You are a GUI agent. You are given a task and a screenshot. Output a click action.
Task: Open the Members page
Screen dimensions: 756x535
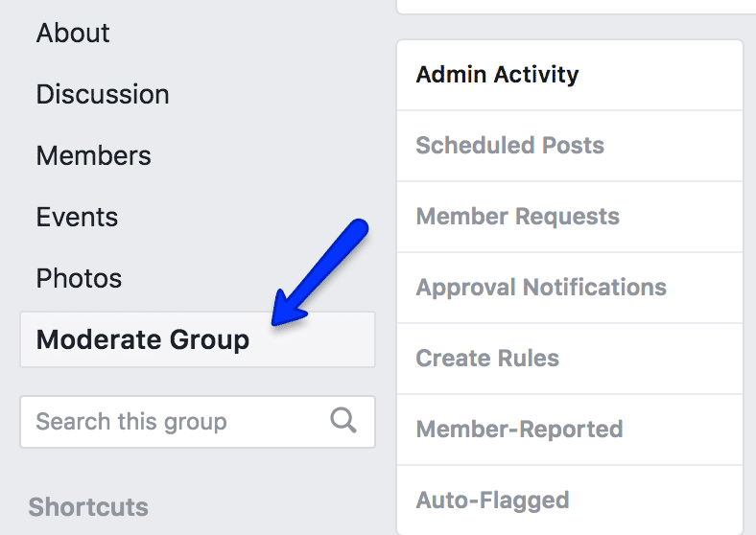click(93, 155)
